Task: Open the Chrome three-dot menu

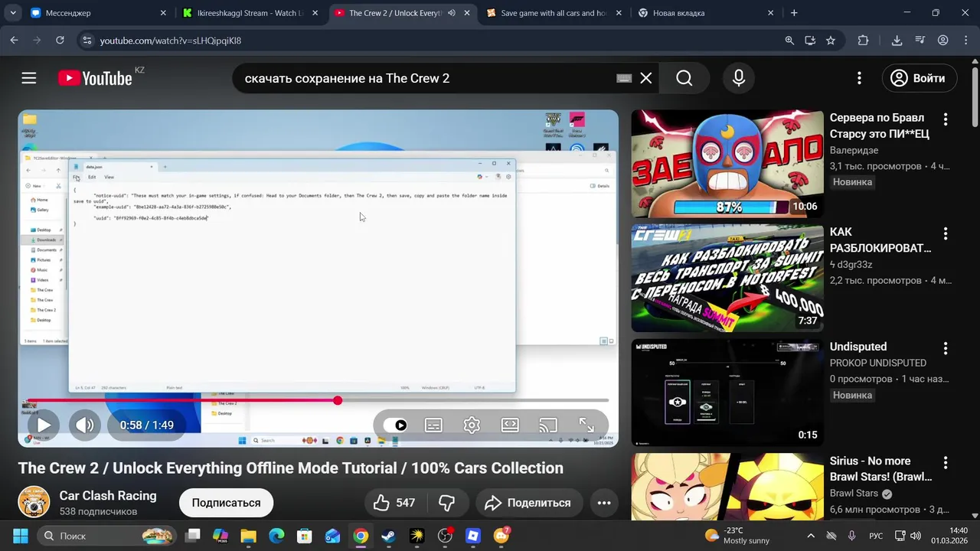Action: tap(965, 41)
